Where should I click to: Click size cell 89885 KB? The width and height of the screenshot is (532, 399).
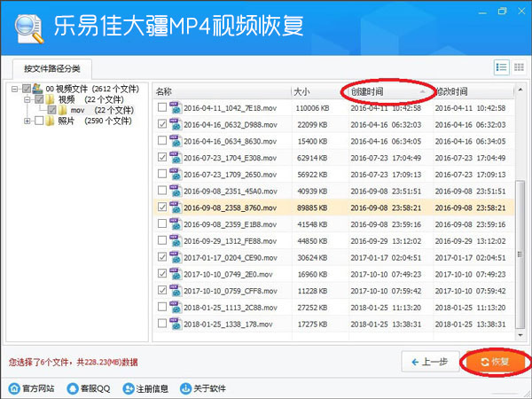312,207
